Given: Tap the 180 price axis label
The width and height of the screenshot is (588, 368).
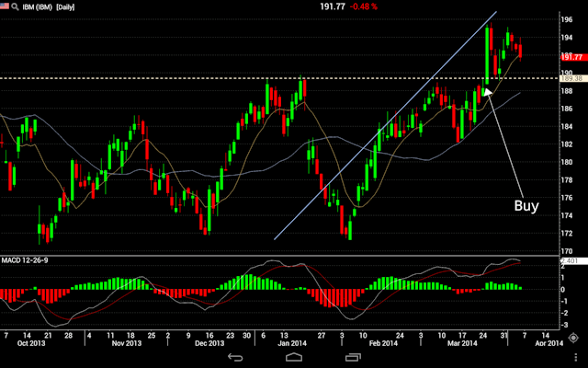Looking at the screenshot, I should pyautogui.click(x=567, y=162).
